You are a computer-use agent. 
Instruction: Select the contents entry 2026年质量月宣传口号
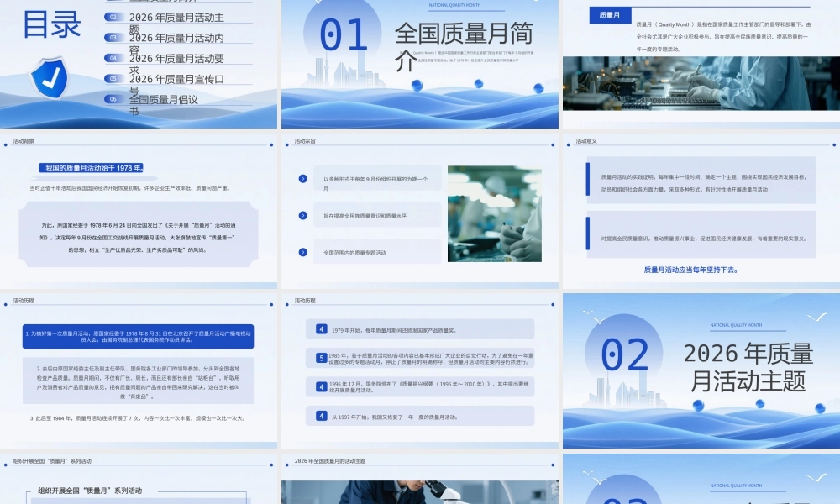coord(176,85)
